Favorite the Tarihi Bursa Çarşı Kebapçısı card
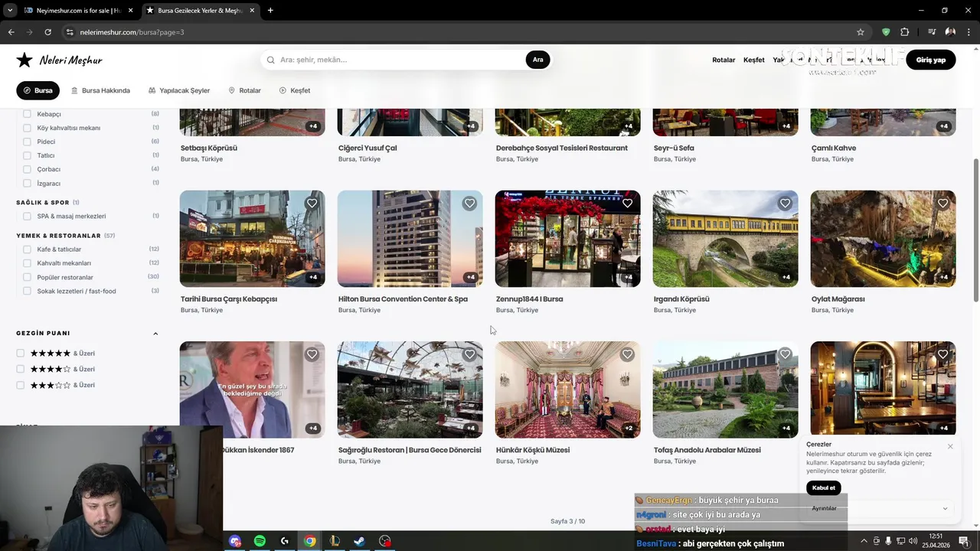The image size is (980, 551). click(x=312, y=204)
